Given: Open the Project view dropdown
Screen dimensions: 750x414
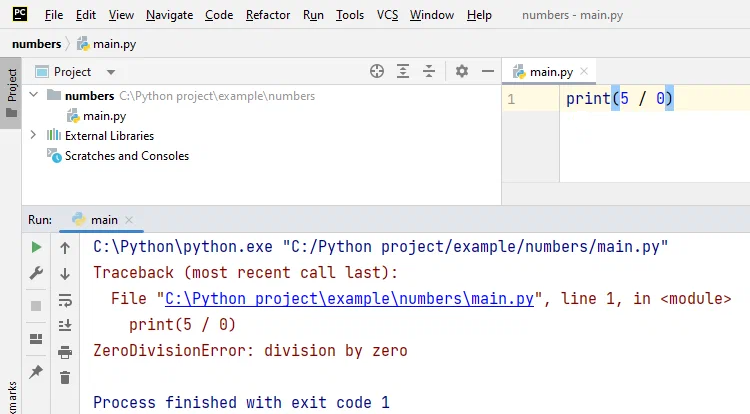Looking at the screenshot, I should tap(110, 72).
